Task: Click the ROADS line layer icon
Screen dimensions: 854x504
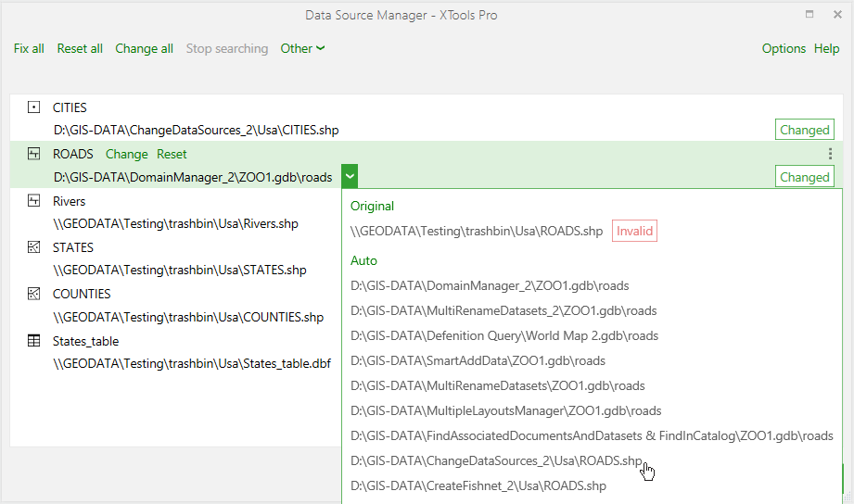Action: click(33, 154)
